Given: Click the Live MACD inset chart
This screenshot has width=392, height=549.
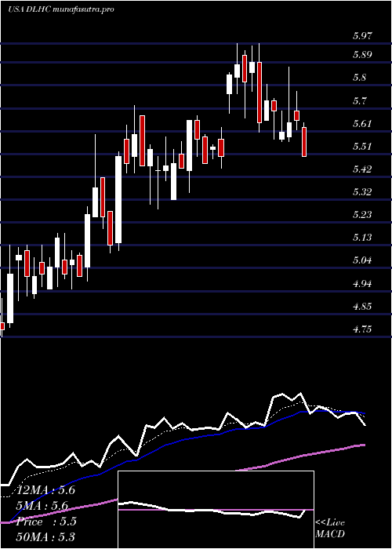Looking at the screenshot, I should click(x=216, y=510).
